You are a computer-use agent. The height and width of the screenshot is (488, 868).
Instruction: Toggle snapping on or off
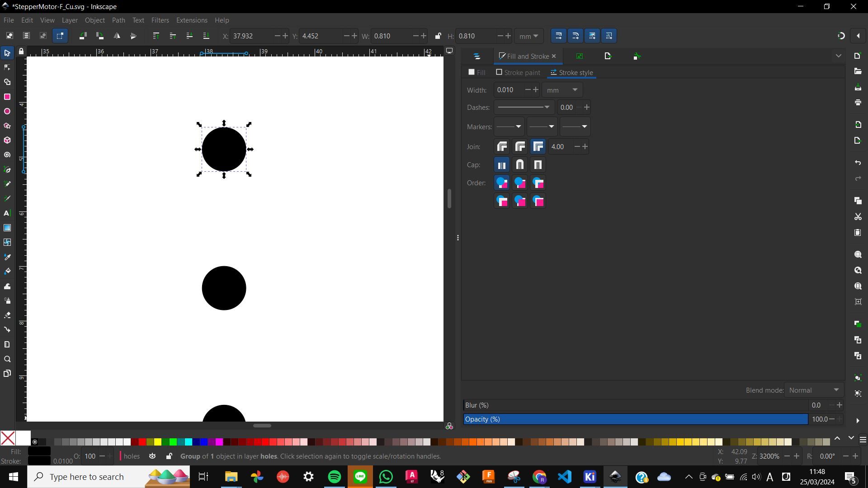841,36
